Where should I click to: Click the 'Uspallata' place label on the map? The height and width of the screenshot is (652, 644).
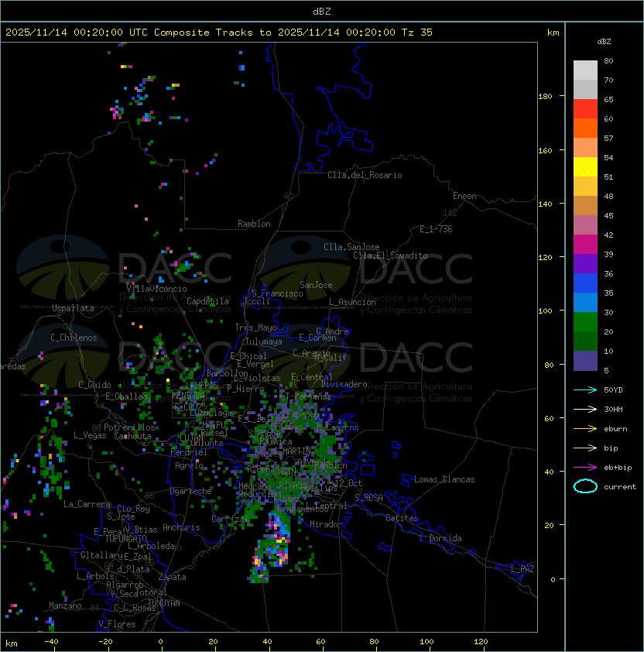pos(73,308)
